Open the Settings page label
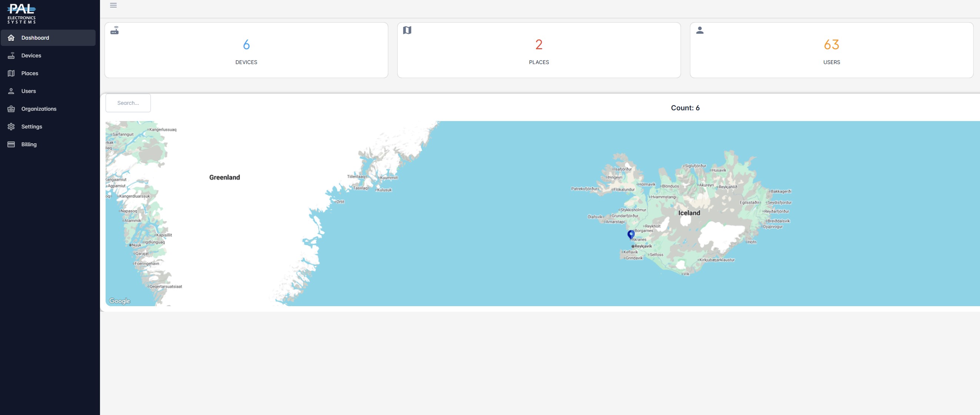 click(31, 127)
